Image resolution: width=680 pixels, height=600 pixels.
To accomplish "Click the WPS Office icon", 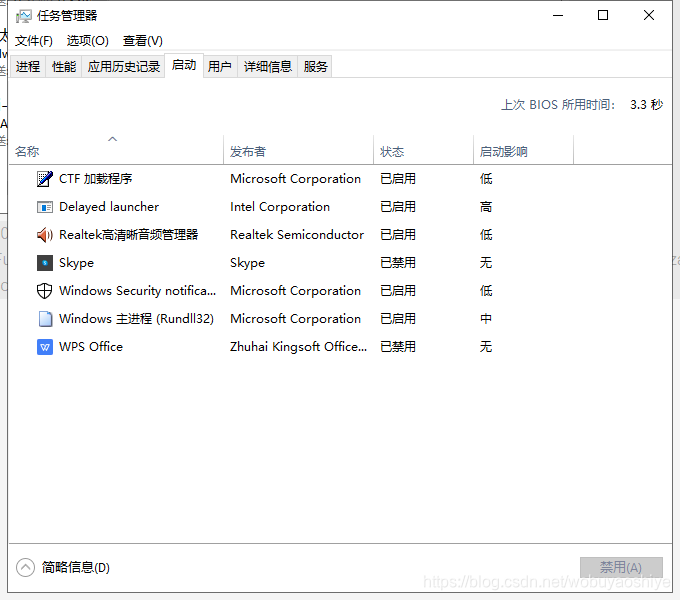I will coord(45,347).
